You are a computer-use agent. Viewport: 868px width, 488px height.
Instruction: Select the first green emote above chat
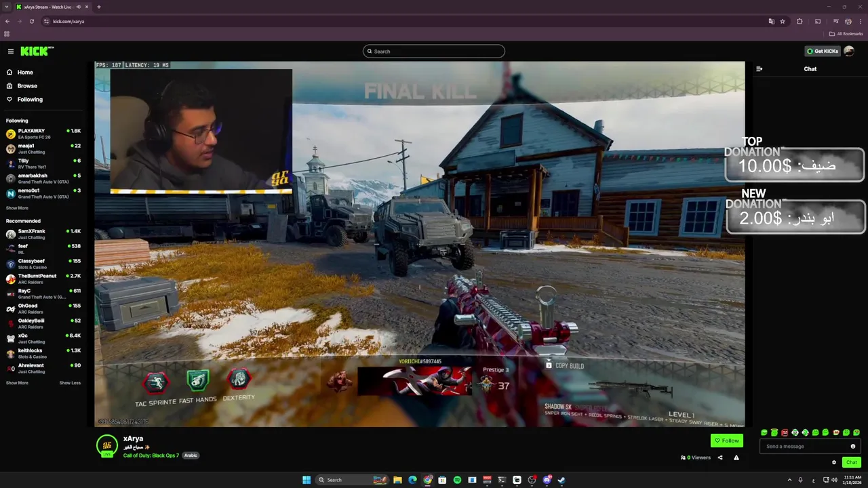(764, 432)
